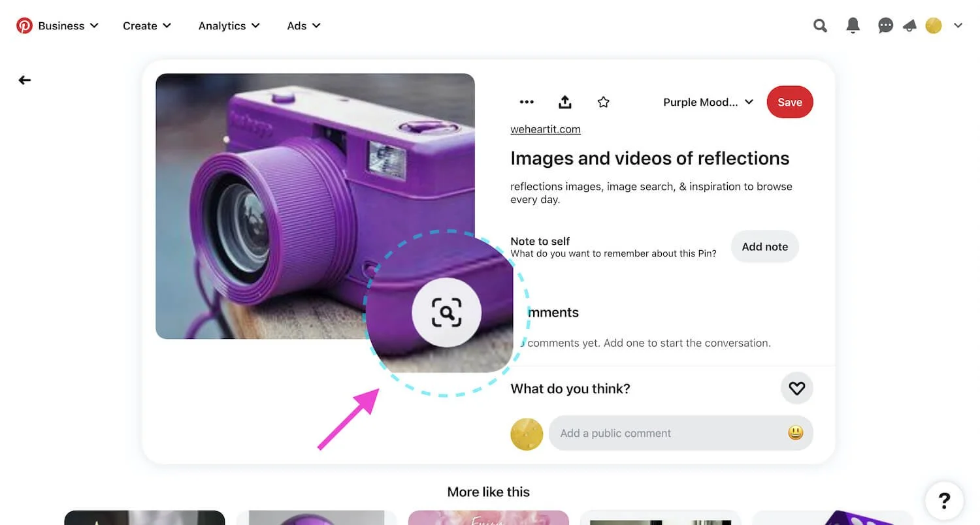Open the Business menu
980x525 pixels.
tap(69, 25)
